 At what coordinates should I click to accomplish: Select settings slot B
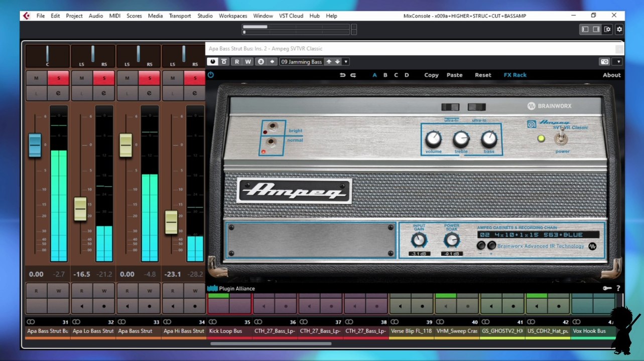coord(385,75)
